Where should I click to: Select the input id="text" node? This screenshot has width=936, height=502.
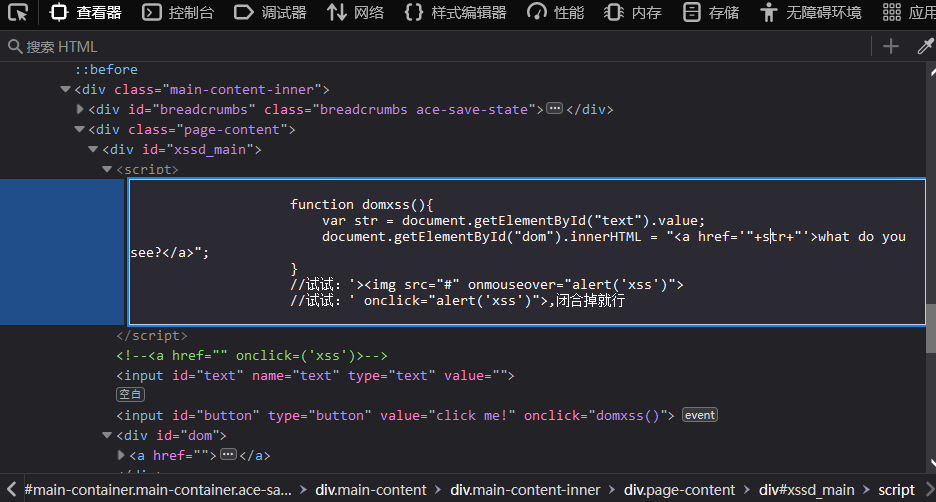click(x=315, y=375)
